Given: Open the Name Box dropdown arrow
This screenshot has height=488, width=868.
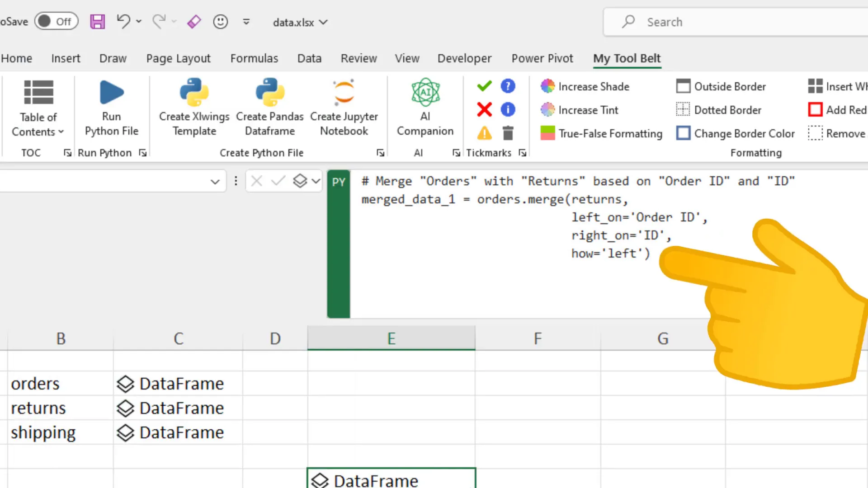Looking at the screenshot, I should (x=215, y=181).
